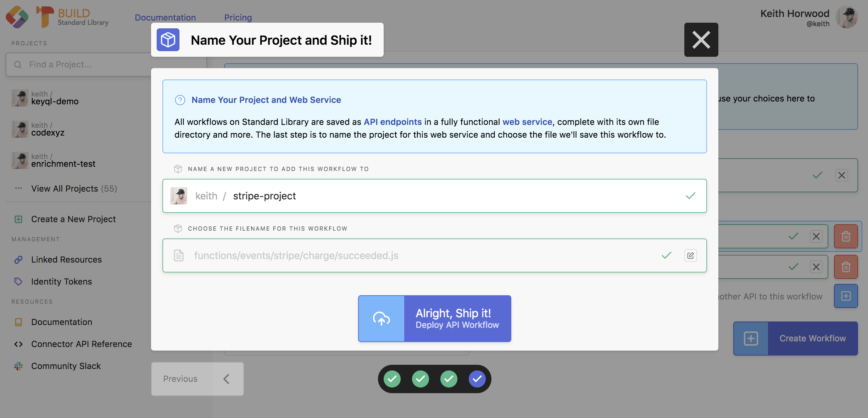
Task: Click the Create a New Project plus icon
Action: (x=18, y=219)
